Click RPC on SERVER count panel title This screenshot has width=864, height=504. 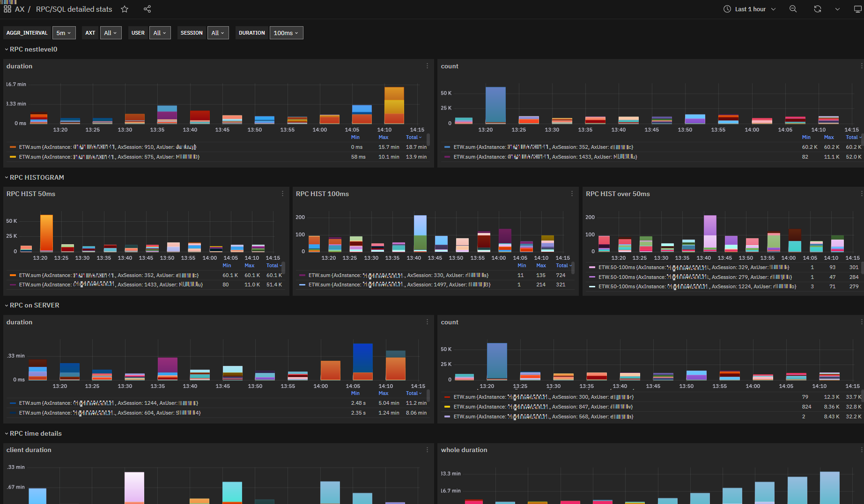pos(450,322)
